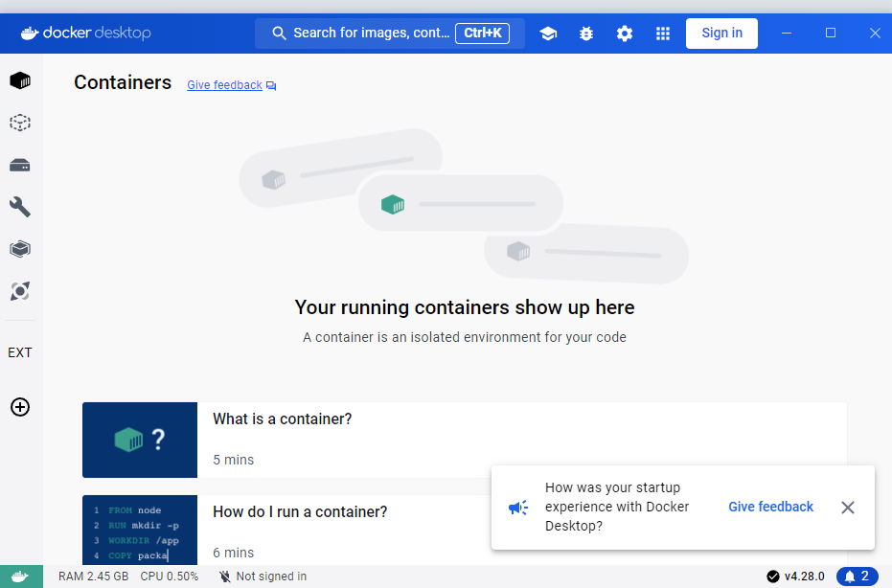Click the Containers page heading
Viewport: 892px width, 588px height.
coord(123,82)
